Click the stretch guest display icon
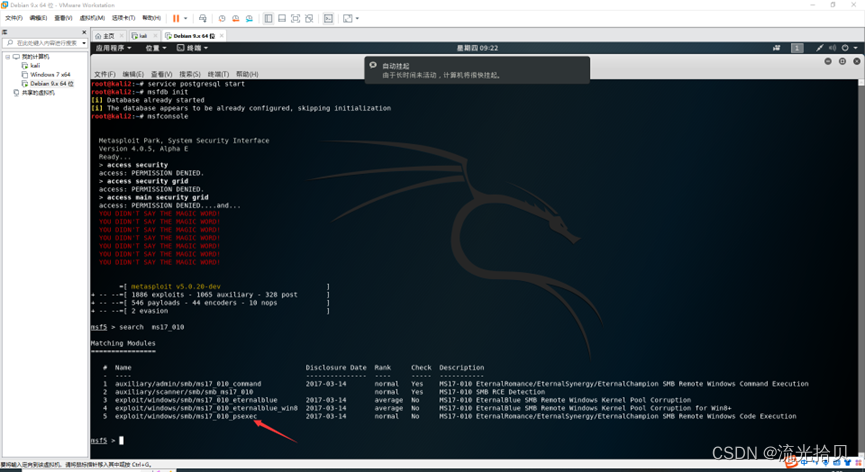865x472 pixels. (348, 18)
